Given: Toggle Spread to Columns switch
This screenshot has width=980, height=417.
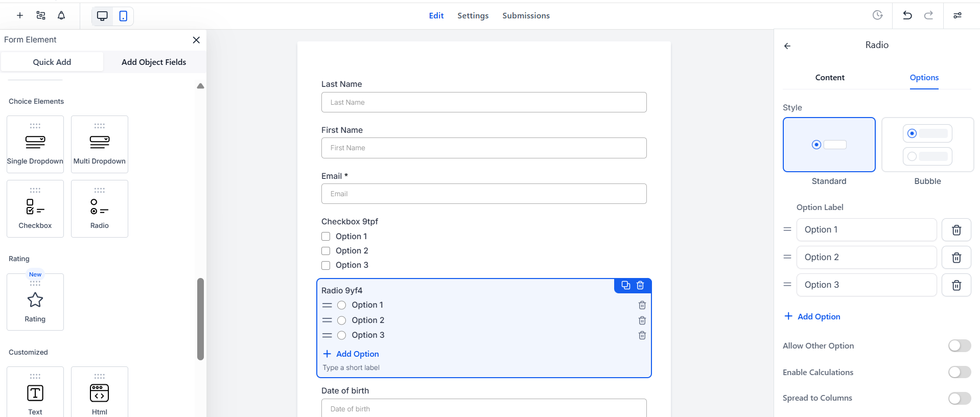Looking at the screenshot, I should [959, 398].
